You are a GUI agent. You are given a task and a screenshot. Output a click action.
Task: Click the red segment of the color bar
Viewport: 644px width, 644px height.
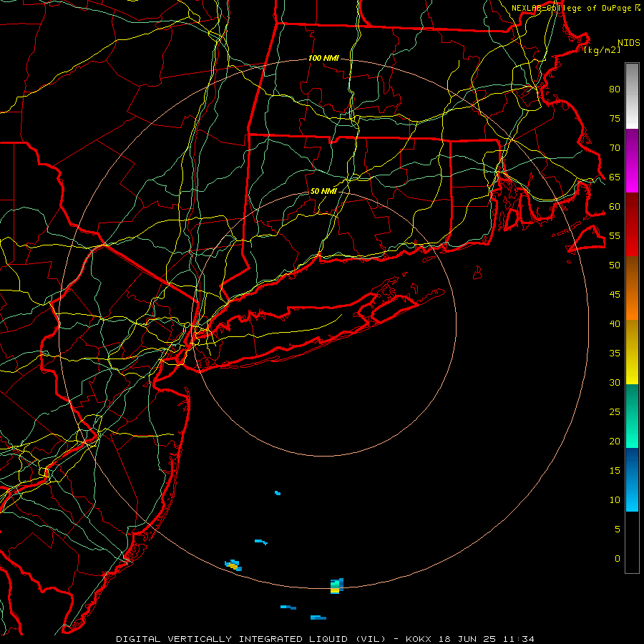pos(632,224)
